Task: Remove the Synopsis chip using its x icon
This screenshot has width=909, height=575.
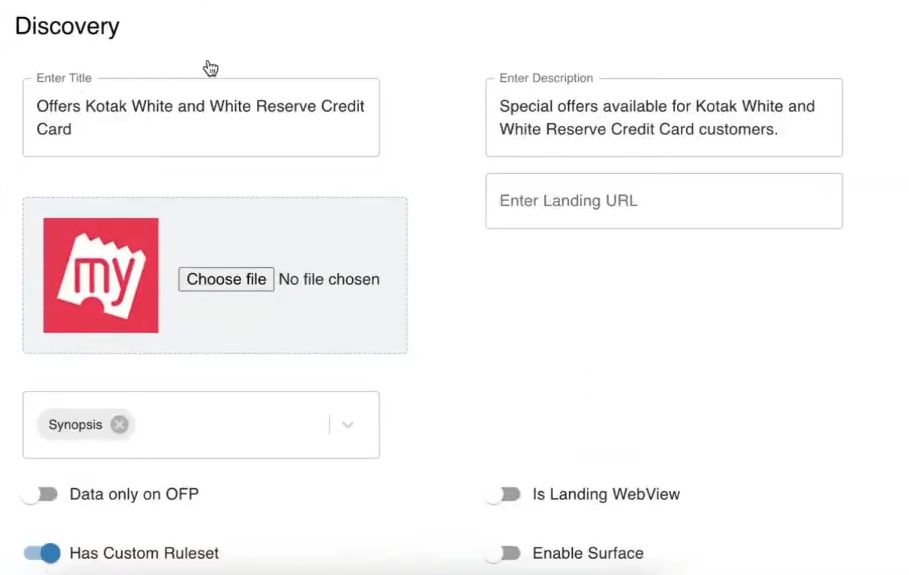Action: point(120,425)
